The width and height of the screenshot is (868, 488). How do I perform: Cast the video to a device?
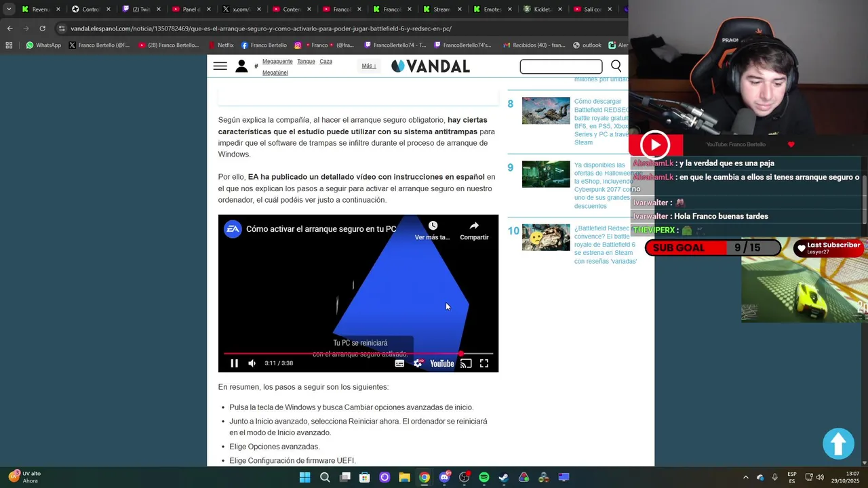pos(466,363)
